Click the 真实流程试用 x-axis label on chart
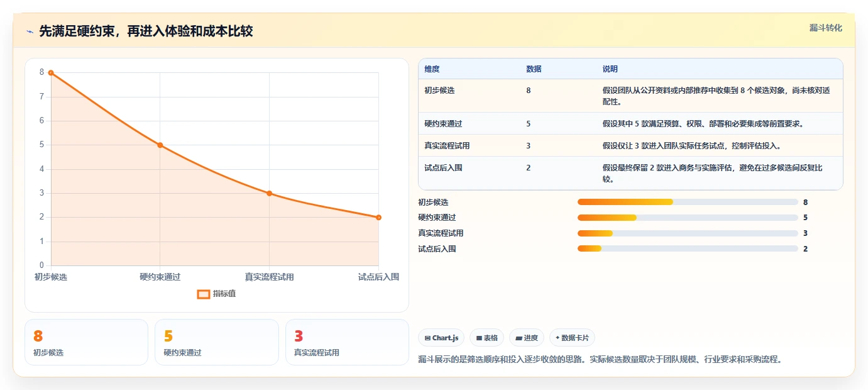Image resolution: width=868 pixels, height=390 pixels. click(269, 277)
